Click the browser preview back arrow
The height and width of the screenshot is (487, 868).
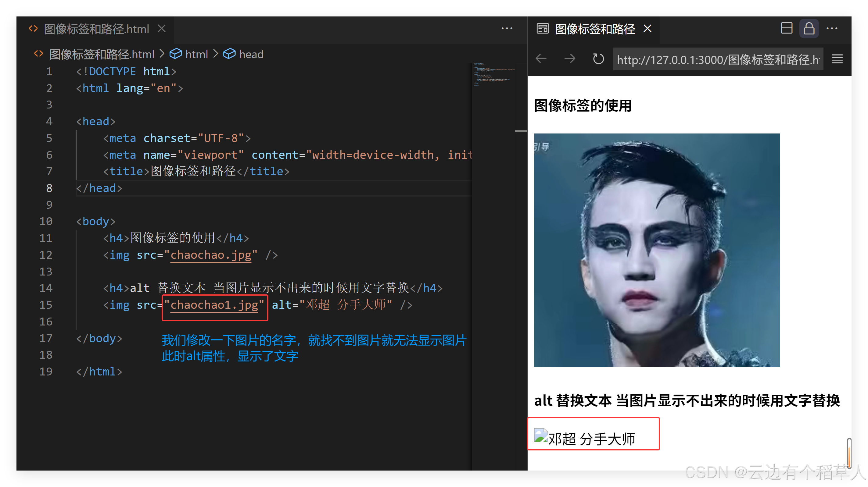coord(541,59)
